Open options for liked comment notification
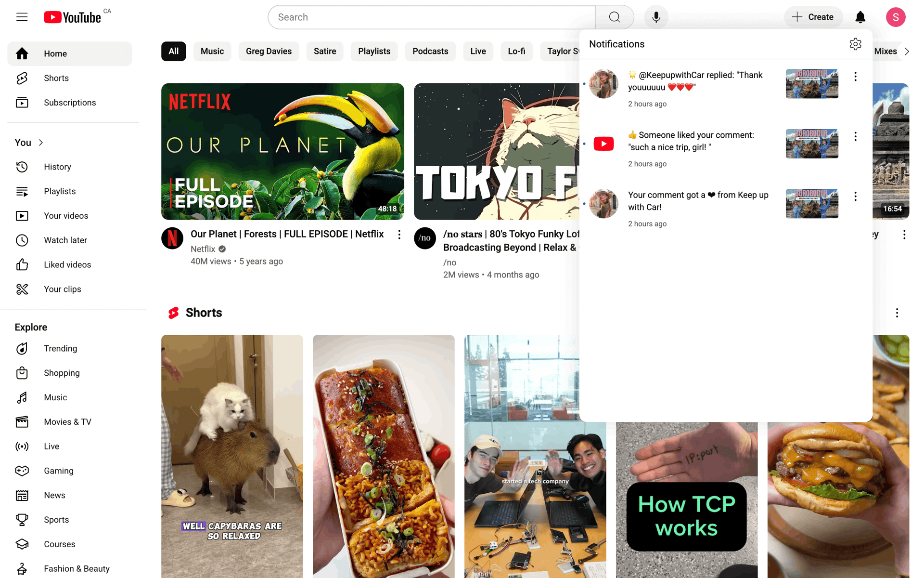The image size is (924, 578). pos(855,136)
